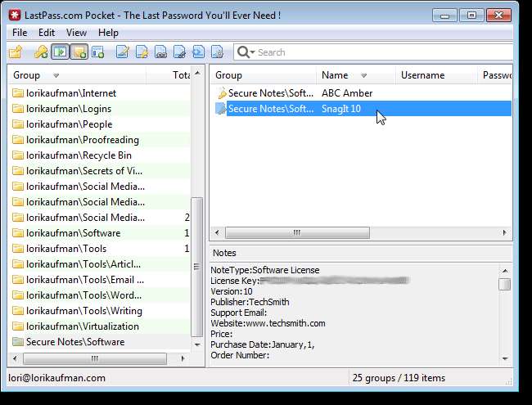Click the key with plus toolbar icon
The image size is (532, 405).
41,52
